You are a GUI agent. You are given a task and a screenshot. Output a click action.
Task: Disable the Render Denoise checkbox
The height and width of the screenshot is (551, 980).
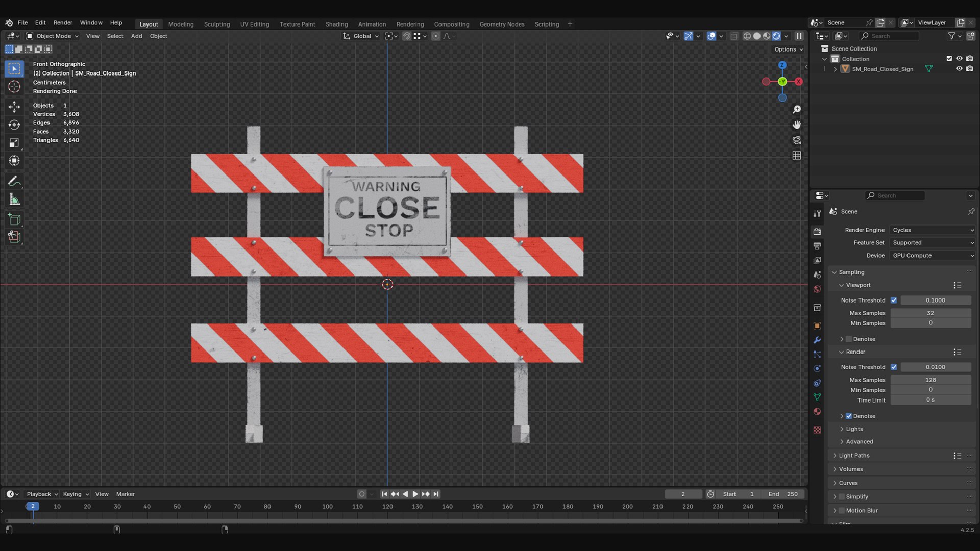(x=849, y=416)
